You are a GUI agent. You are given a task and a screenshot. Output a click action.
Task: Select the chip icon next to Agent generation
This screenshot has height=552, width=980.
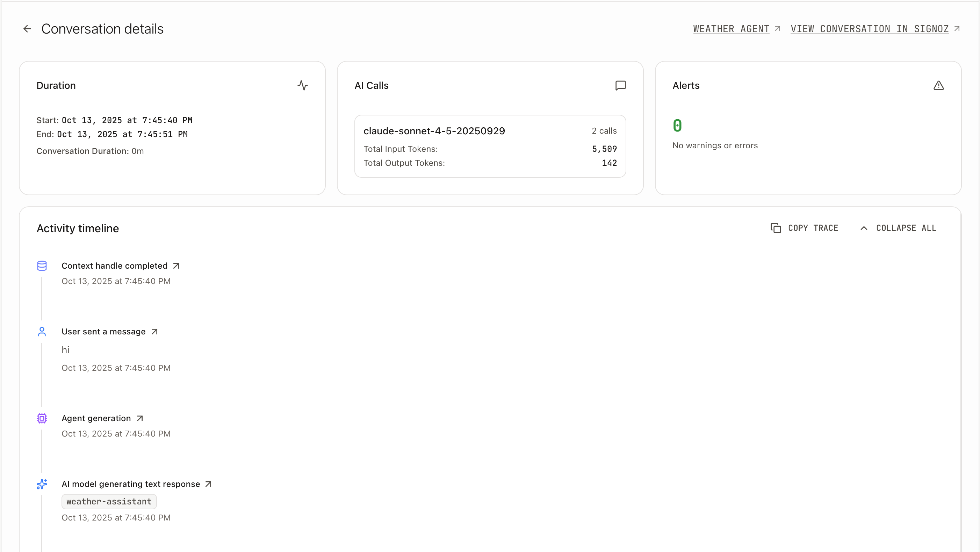tap(42, 418)
